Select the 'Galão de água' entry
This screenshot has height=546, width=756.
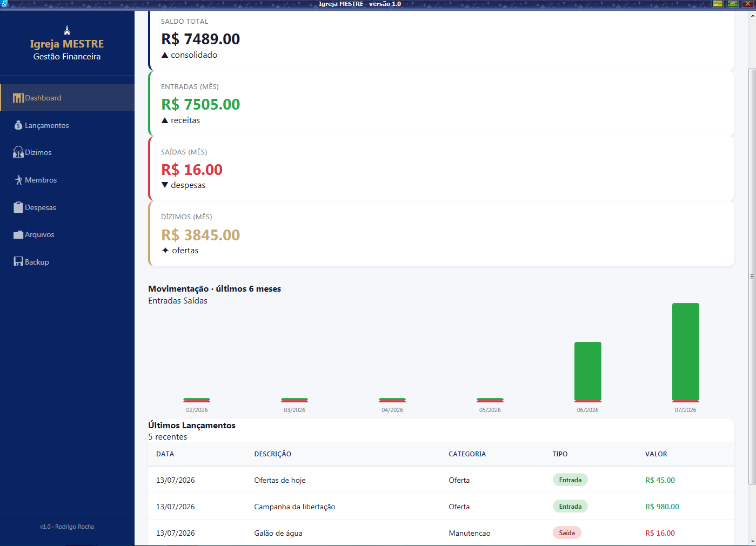(x=278, y=533)
